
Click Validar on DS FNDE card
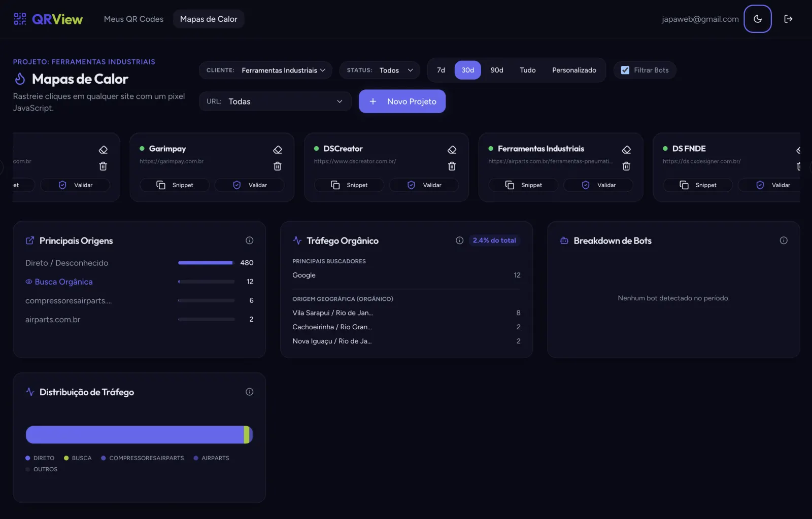click(769, 185)
